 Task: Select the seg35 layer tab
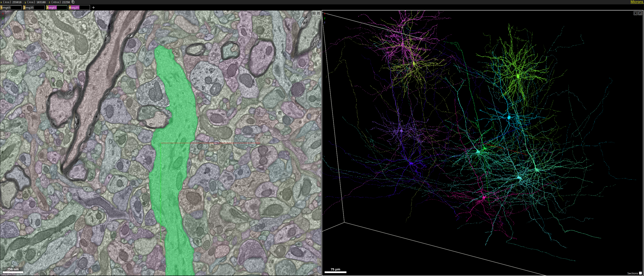click(75, 8)
